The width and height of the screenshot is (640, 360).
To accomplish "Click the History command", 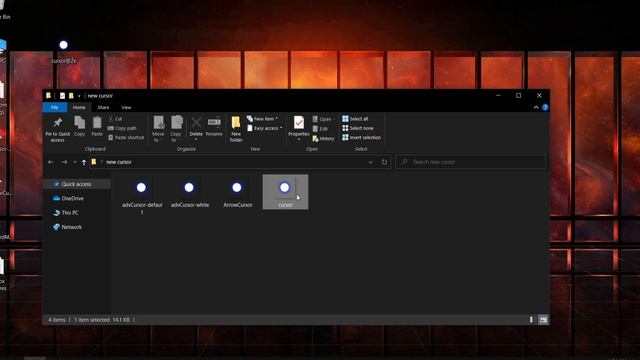I will click(x=323, y=139).
